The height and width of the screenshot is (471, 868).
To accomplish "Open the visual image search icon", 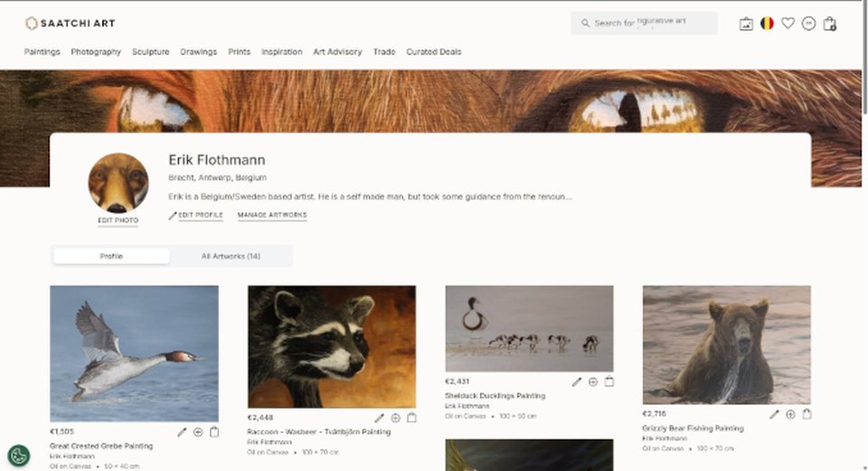I will point(746,24).
